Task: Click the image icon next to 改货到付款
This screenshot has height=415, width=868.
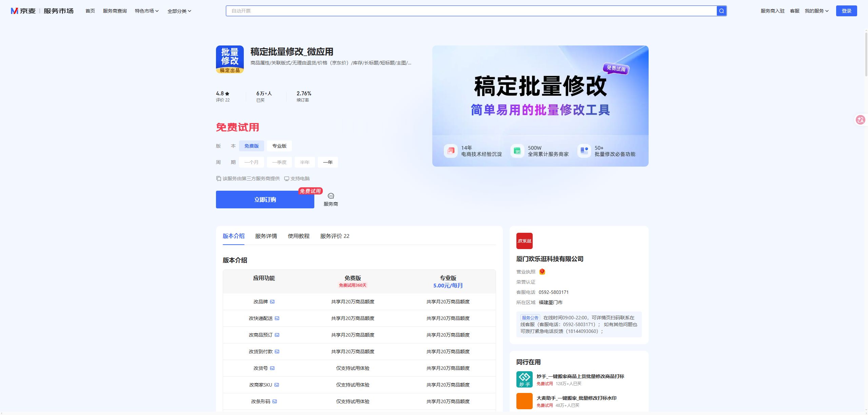Action: [277, 352]
